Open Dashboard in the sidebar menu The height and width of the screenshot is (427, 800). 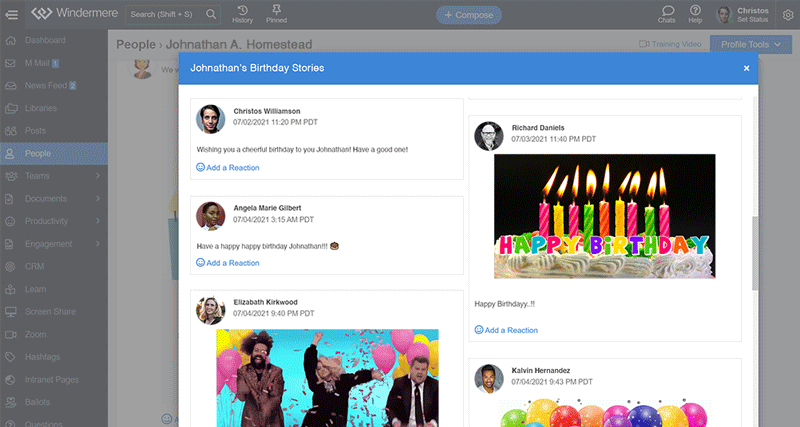pyautogui.click(x=45, y=40)
